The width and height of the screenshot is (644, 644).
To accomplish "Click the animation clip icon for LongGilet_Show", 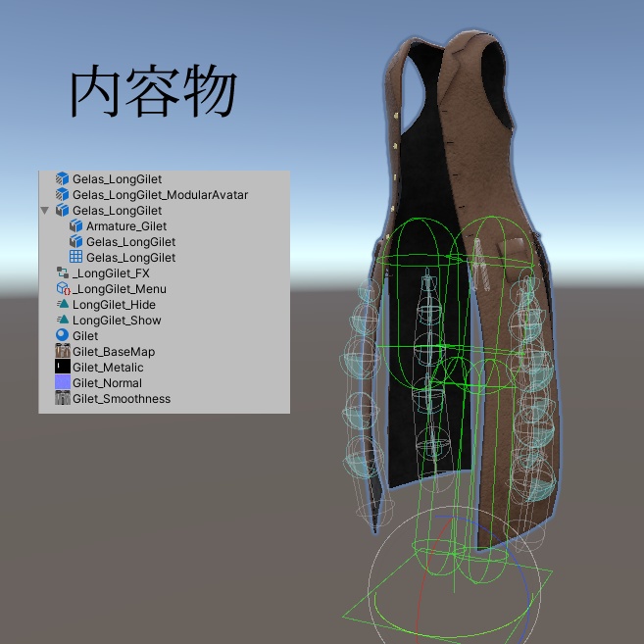I will (x=63, y=320).
